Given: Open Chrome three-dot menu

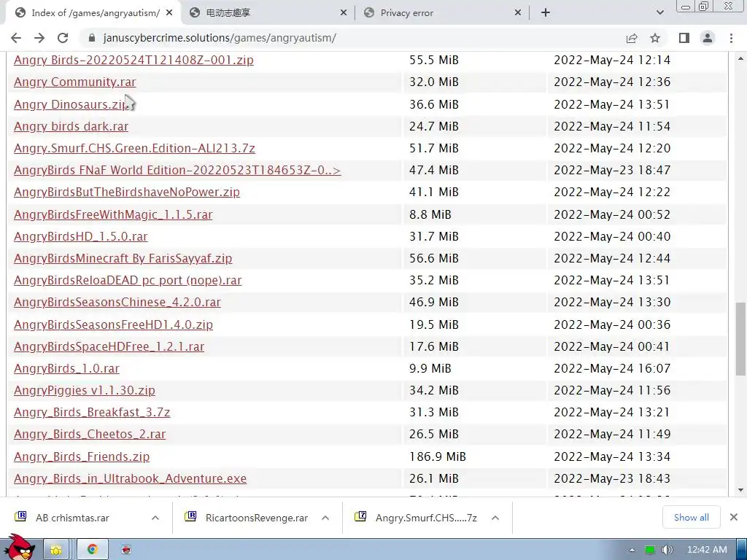Looking at the screenshot, I should (x=731, y=38).
